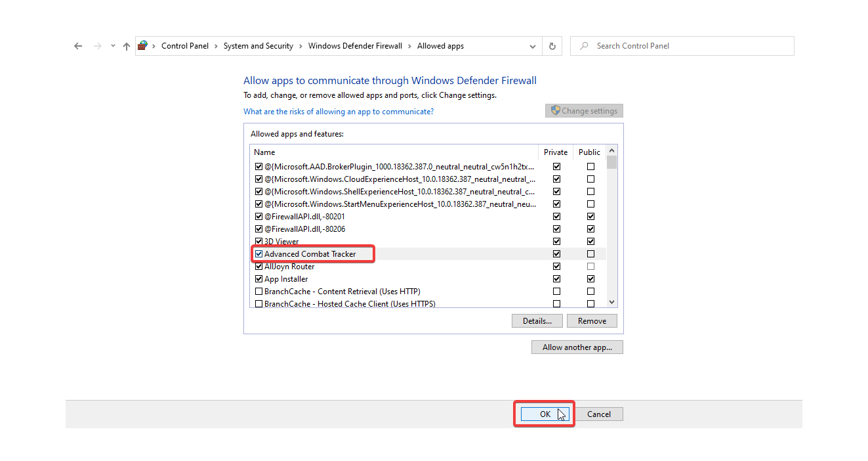This screenshot has height=461, width=868.
Task: Toggle Advanced Combat Tracker name checkbox
Action: tap(258, 254)
